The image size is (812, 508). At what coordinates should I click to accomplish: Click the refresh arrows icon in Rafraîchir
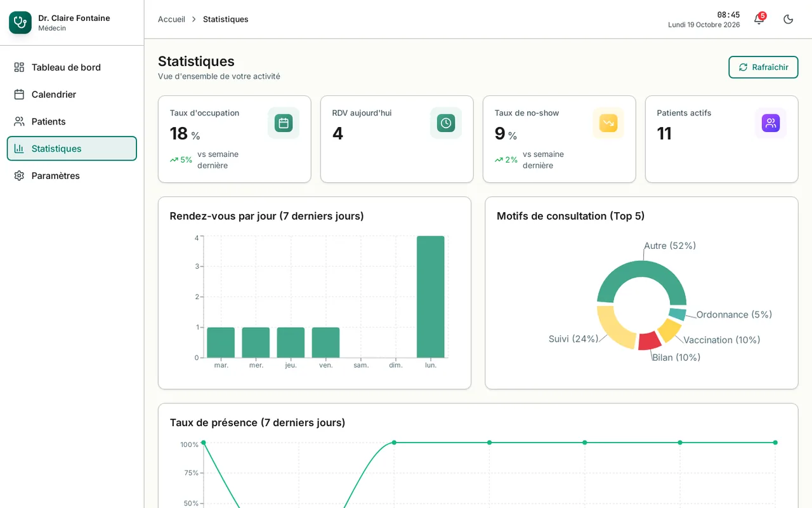[743, 67]
